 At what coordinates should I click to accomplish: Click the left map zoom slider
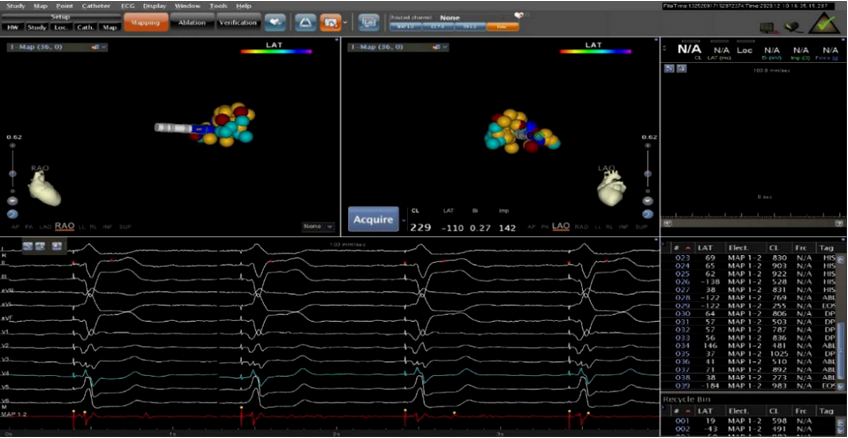coord(13,175)
